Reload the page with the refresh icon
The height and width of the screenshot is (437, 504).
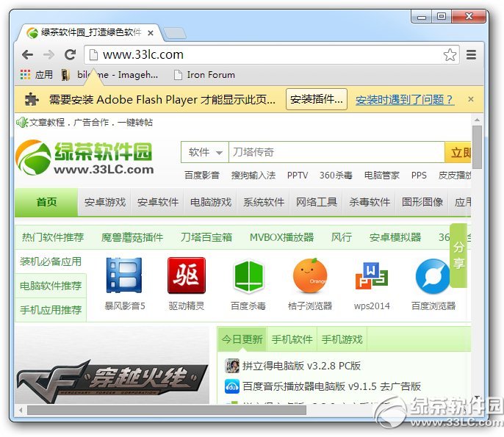[70, 54]
